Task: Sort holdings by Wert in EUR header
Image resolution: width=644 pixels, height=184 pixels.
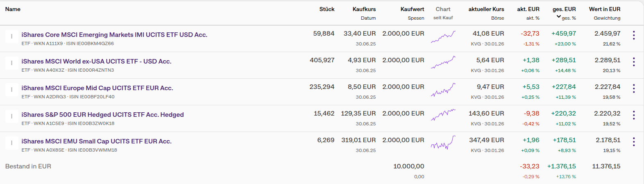Action: tap(604, 9)
